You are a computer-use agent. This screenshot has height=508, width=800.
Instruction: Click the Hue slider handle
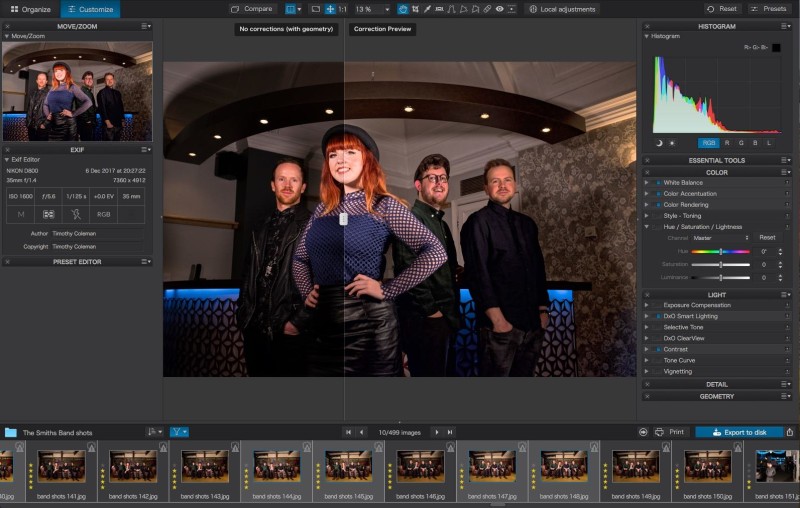pos(721,251)
